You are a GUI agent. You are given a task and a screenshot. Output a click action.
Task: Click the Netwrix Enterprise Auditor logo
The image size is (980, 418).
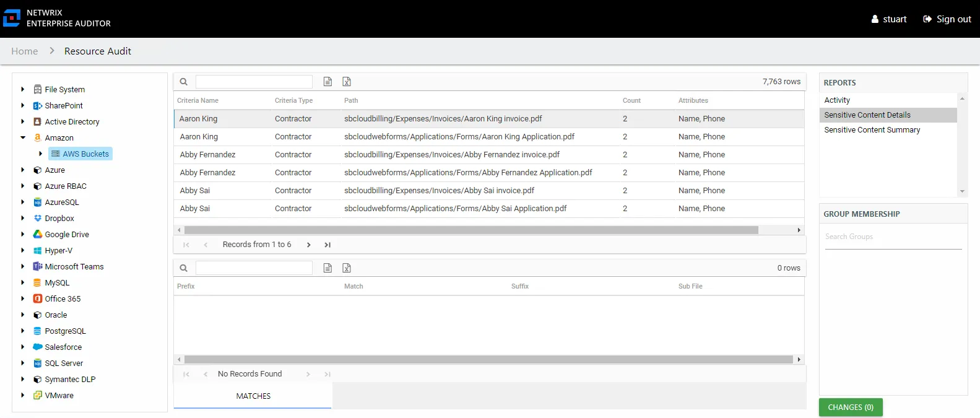point(12,18)
